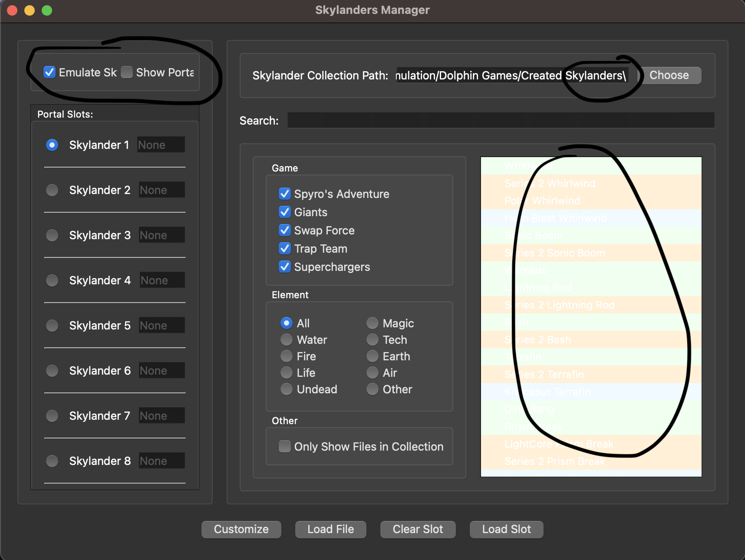Image resolution: width=745 pixels, height=560 pixels.
Task: Click the Skylander 2 name field showing None
Action: pos(162,190)
